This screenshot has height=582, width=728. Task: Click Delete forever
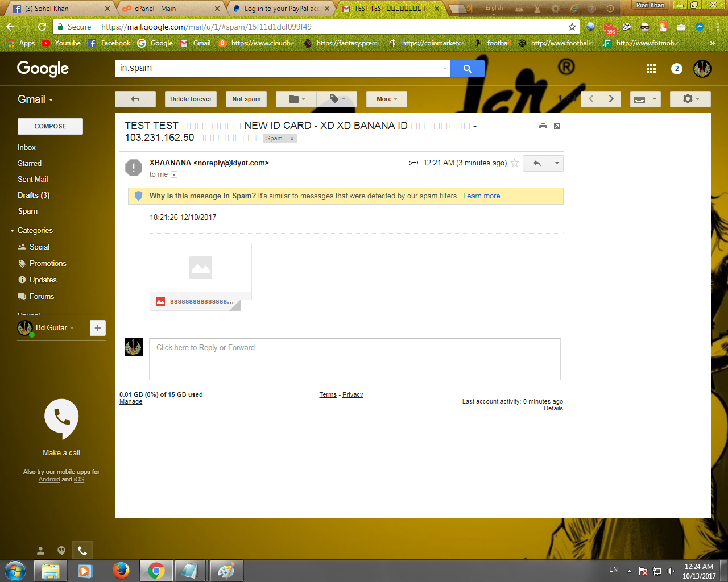[x=191, y=99]
